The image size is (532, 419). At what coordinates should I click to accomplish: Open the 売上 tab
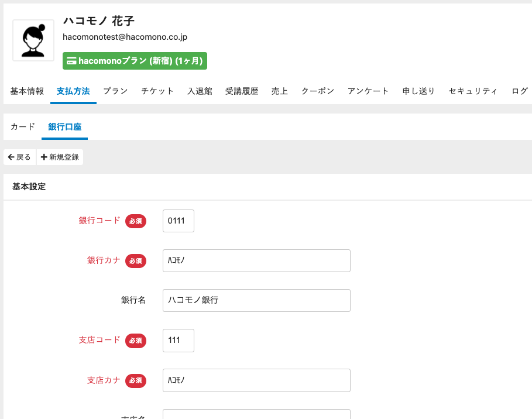tap(280, 91)
